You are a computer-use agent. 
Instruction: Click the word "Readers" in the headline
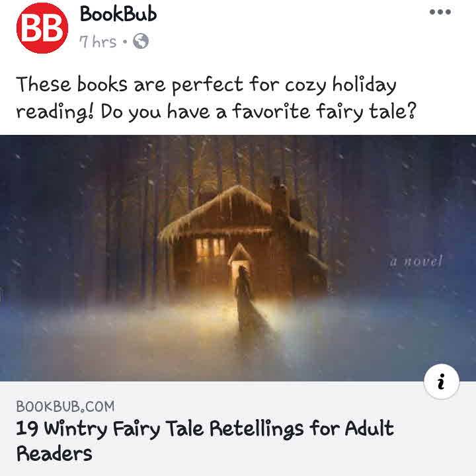[54, 454]
